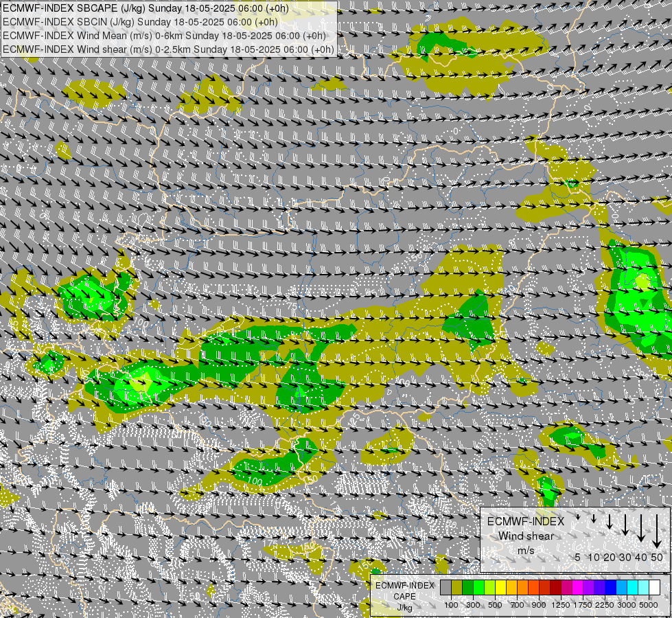The width and height of the screenshot is (672, 618).
Task: Click the '900' CAPE legend value
Action: [539, 605]
